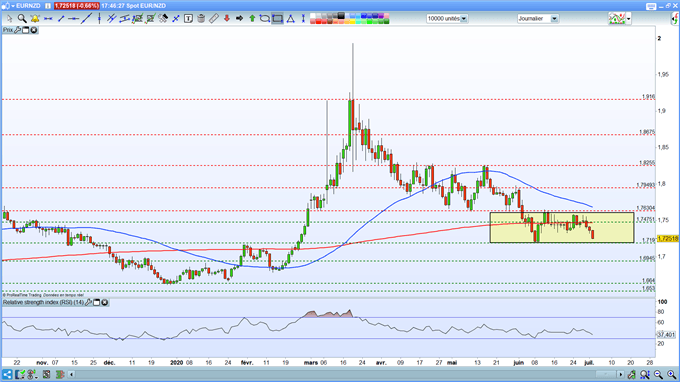The image size is (680, 382).
Task: Click the yellow 1,72518 axis price tag
Action: (668, 238)
